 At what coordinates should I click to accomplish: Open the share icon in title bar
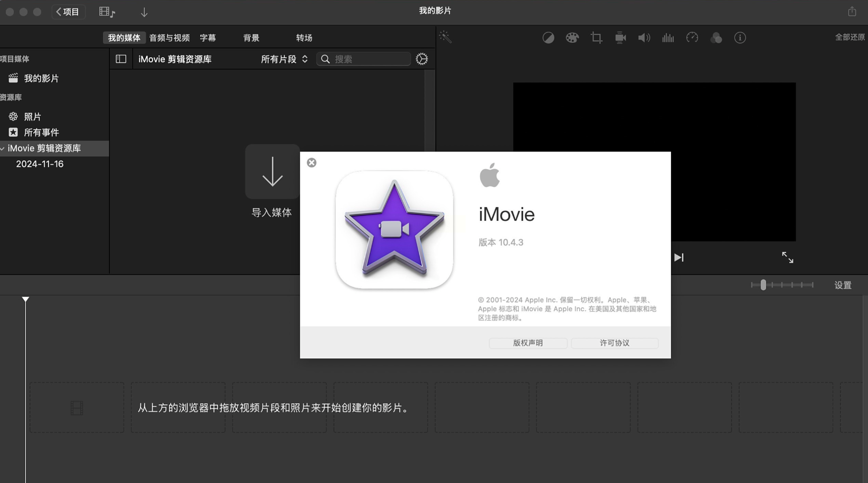[x=852, y=11]
